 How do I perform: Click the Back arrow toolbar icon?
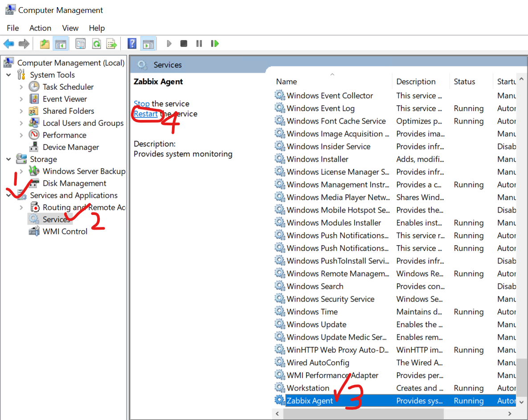pos(9,44)
